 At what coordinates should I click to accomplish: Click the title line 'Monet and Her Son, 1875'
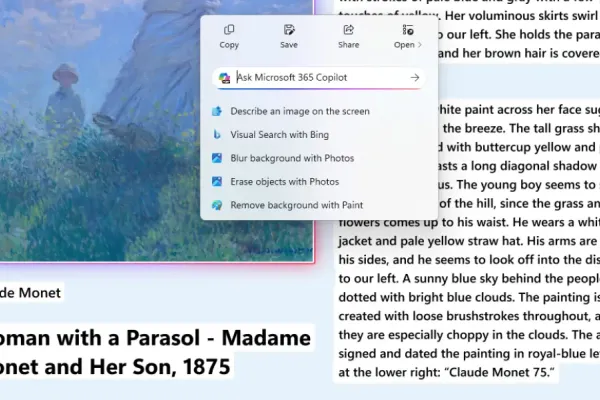tap(115, 367)
